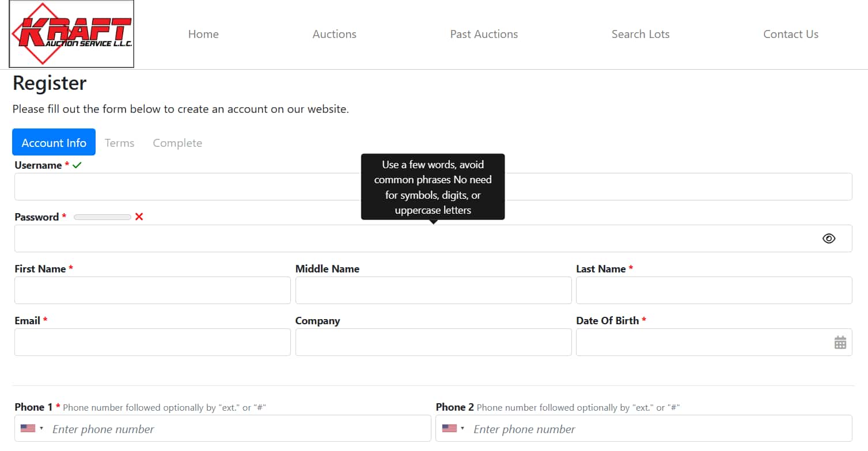Toggle password visibility with eye icon
Viewport: 868px width, 451px height.
pos(828,238)
